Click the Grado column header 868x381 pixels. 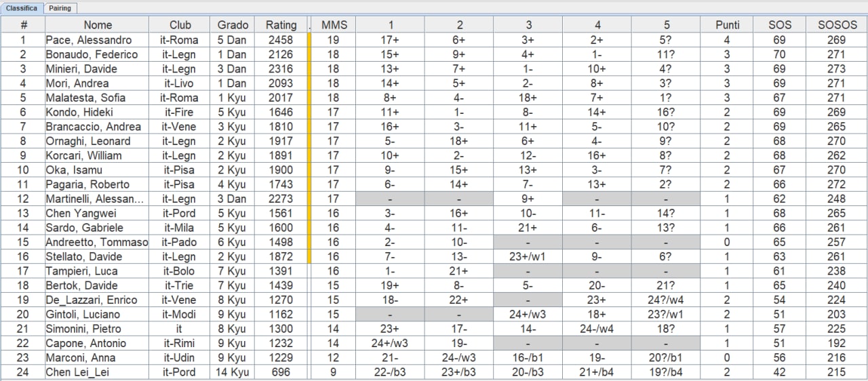click(233, 25)
